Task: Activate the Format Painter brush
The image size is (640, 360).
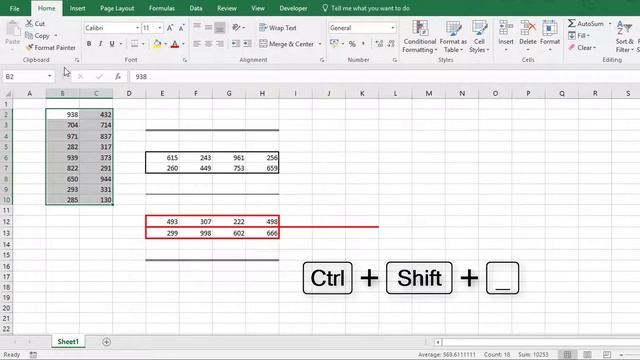Action: 29,47
